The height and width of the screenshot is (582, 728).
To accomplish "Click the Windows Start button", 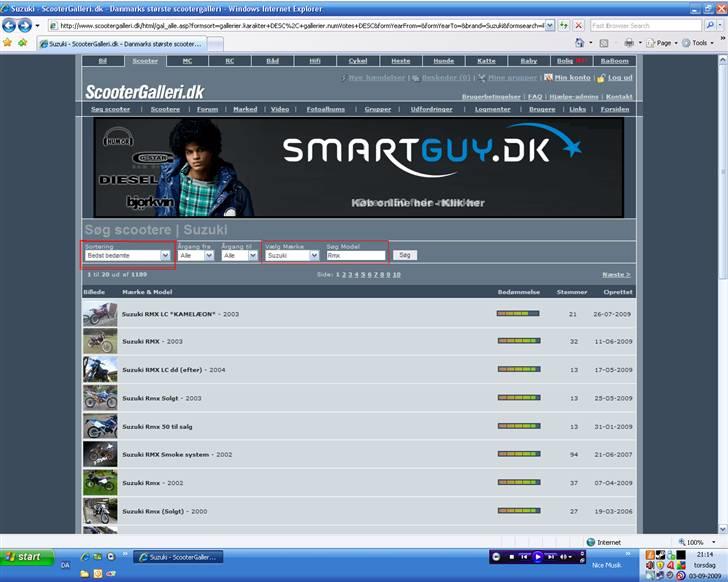I will (24, 557).
